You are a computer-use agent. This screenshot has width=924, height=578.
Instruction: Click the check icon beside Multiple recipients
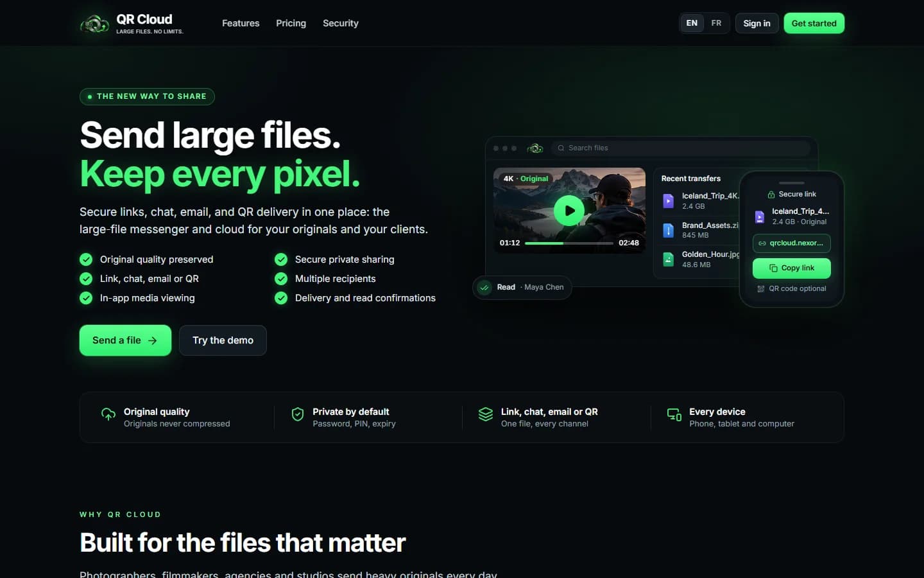(281, 279)
